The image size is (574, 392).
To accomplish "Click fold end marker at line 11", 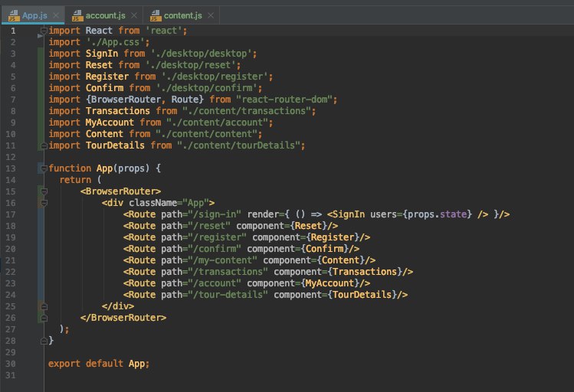I will (x=44, y=145).
